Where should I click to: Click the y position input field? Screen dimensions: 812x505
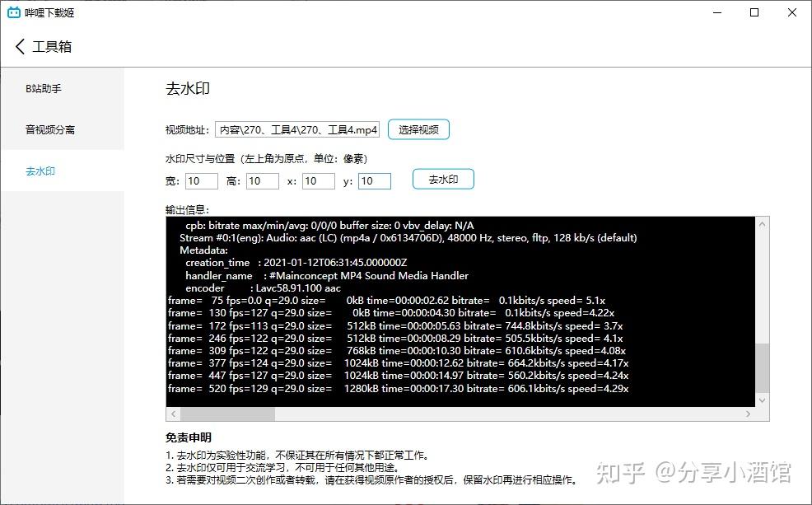click(375, 180)
